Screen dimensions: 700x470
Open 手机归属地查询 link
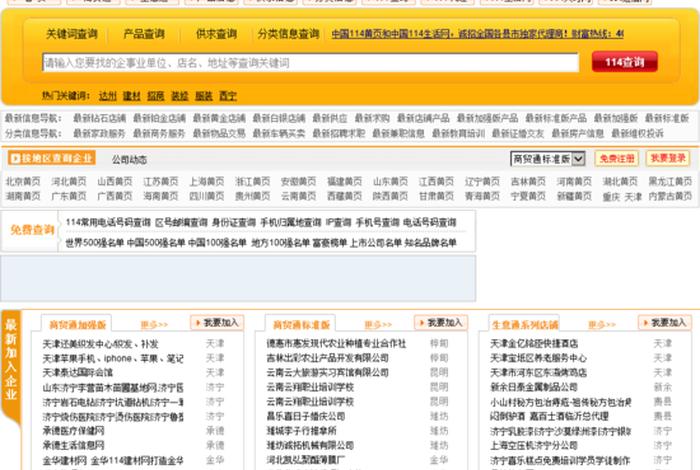pyautogui.click(x=291, y=222)
